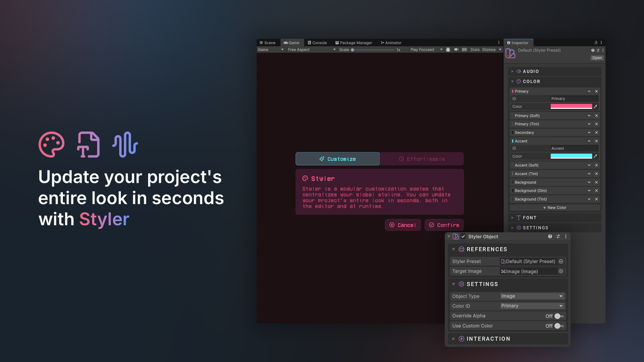Lock the Inspector panel

coord(596,42)
